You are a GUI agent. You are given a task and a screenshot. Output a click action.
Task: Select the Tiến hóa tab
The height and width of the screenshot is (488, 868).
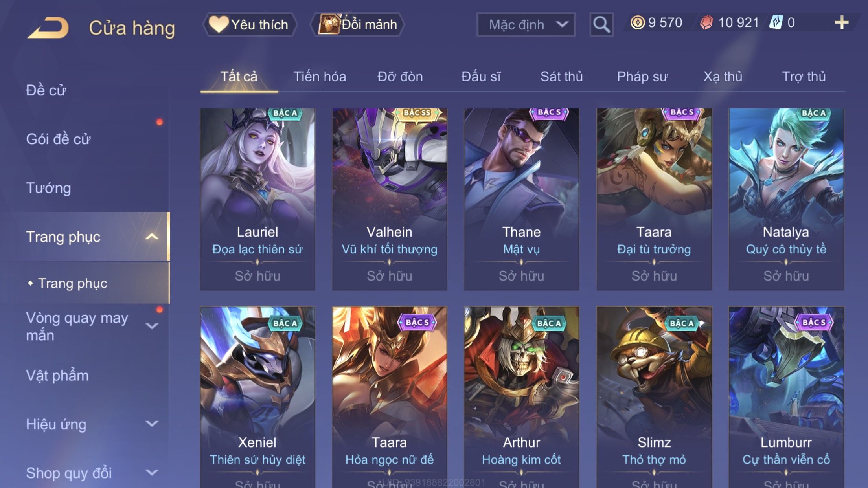tap(320, 76)
